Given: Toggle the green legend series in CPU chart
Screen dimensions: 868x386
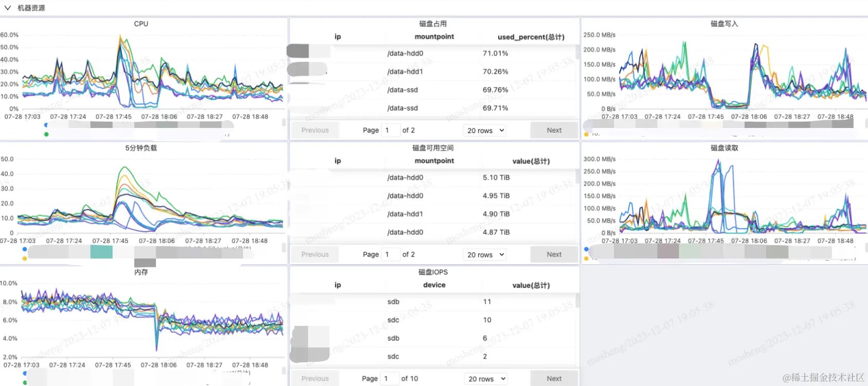Looking at the screenshot, I should pyautogui.click(x=46, y=134).
